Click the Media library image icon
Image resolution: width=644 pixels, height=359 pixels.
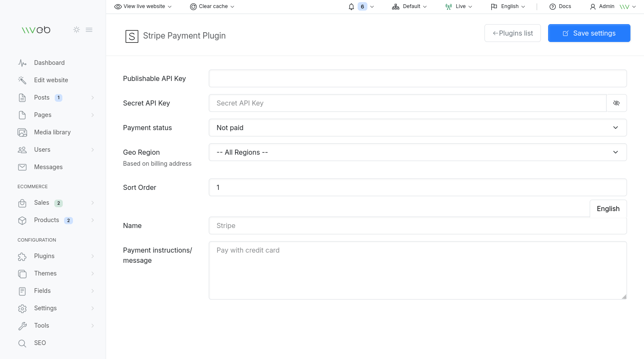pyautogui.click(x=22, y=132)
